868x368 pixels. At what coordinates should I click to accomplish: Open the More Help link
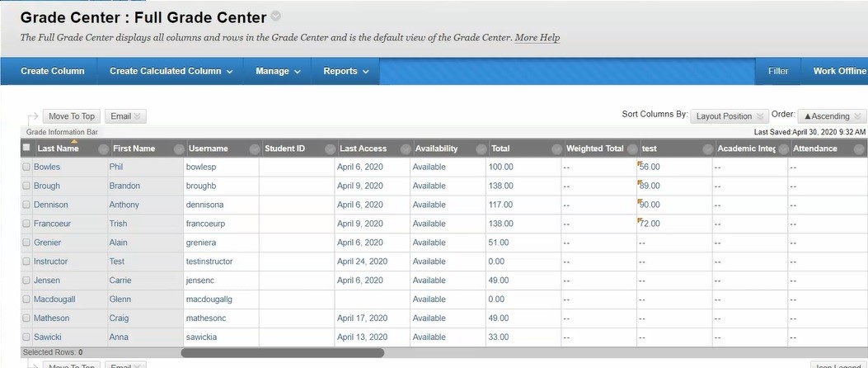[x=537, y=38]
